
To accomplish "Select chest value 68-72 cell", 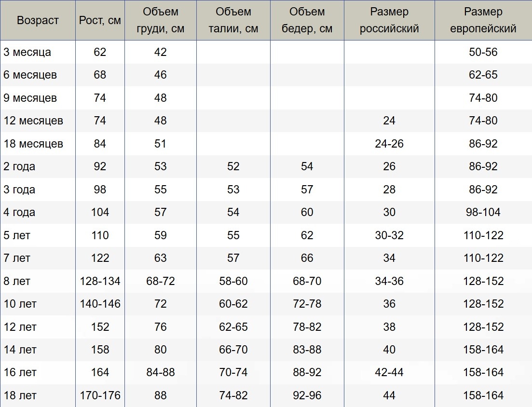I will tap(161, 281).
